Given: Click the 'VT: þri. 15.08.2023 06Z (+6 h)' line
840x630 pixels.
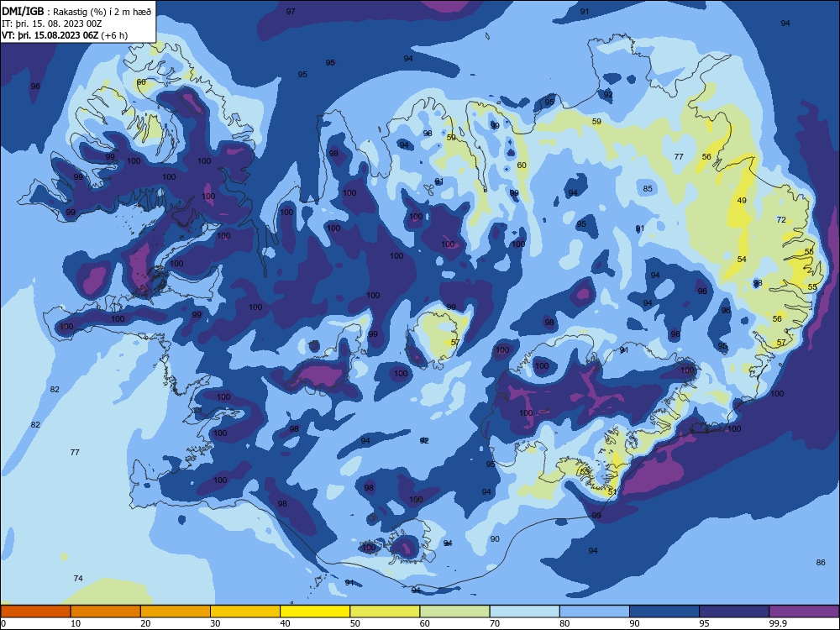Looking at the screenshot, I should click(65, 35).
